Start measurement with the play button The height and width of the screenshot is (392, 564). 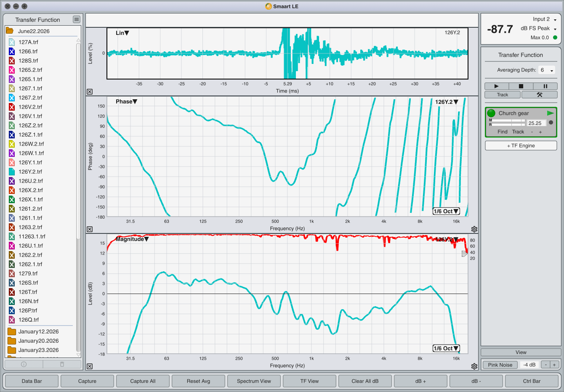[496, 86]
